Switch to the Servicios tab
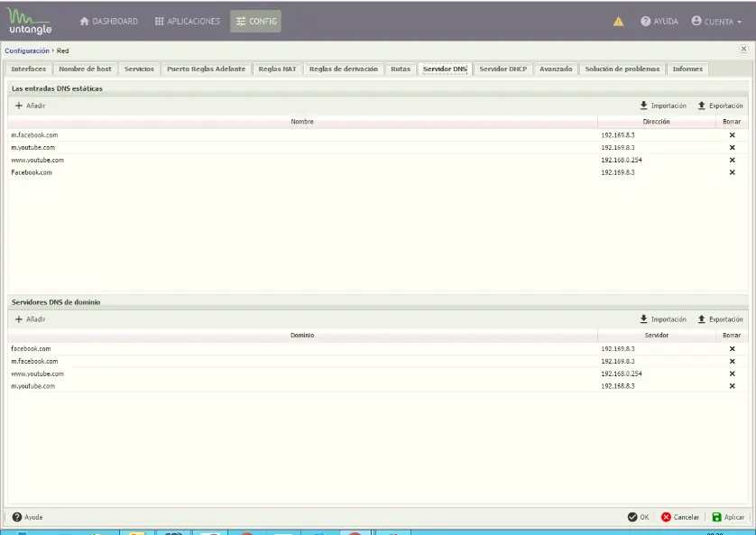This screenshot has height=535, width=756. [x=139, y=69]
